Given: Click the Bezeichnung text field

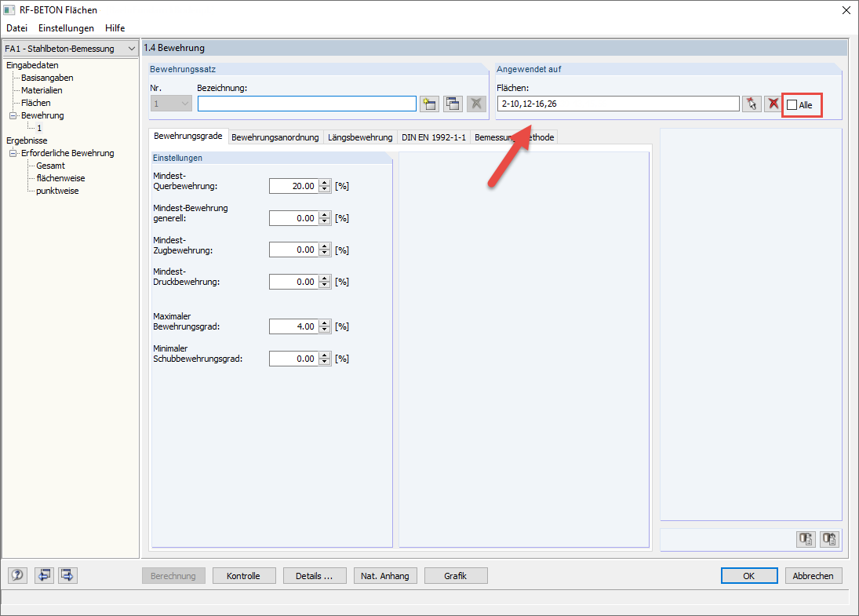Looking at the screenshot, I should [307, 104].
